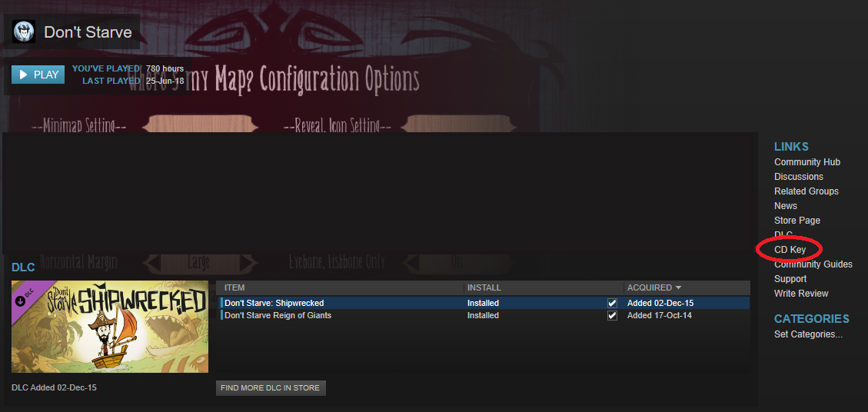Toggle the Reign of Giants install checkbox
The height and width of the screenshot is (412, 868).
click(612, 316)
